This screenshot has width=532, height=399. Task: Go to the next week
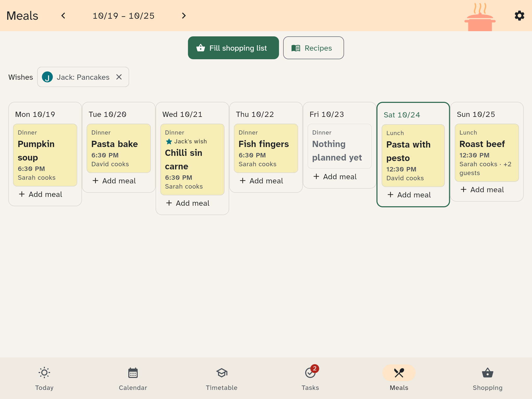tap(184, 16)
